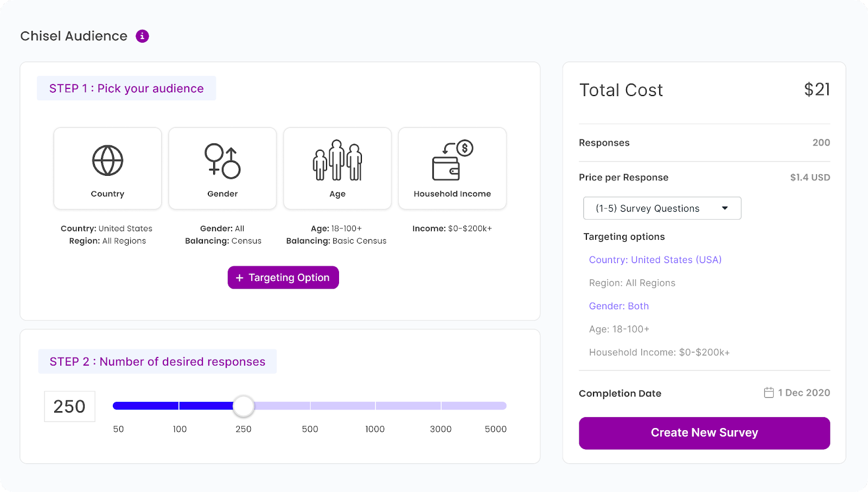Screen dimensions: 868x492
Task: Click "Household Income: $0-$200k+" in targeting options
Action: [x=659, y=352]
